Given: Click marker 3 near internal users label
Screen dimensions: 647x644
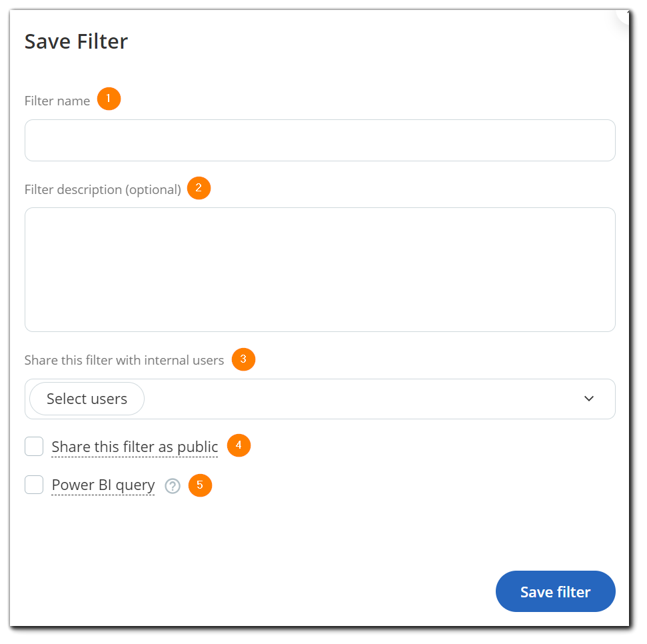Looking at the screenshot, I should 243,359.
